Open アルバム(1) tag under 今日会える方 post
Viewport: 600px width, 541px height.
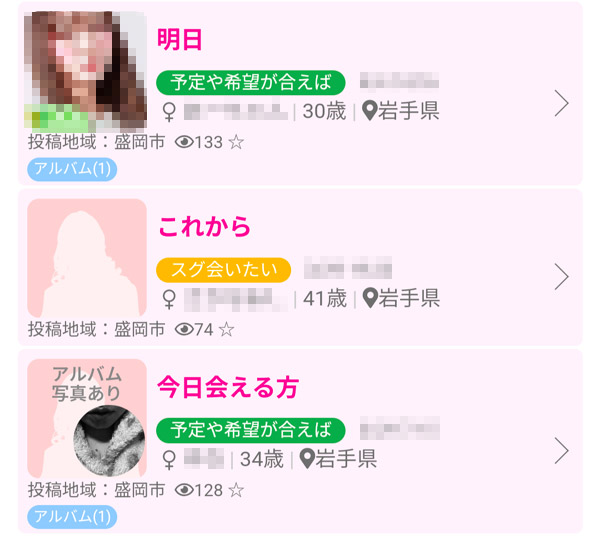point(72,517)
